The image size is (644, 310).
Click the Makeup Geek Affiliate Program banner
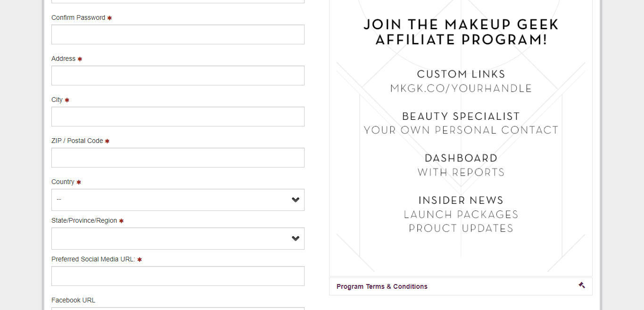[461, 137]
